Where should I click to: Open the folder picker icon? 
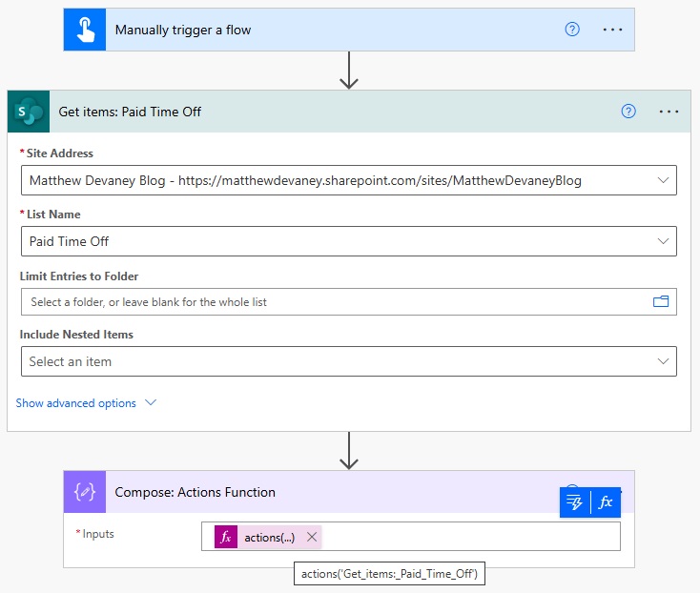[661, 302]
